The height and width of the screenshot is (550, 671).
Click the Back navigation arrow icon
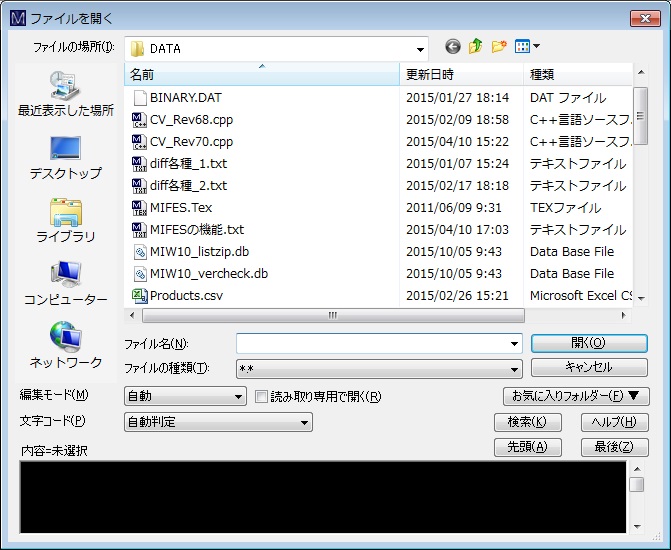[453, 47]
